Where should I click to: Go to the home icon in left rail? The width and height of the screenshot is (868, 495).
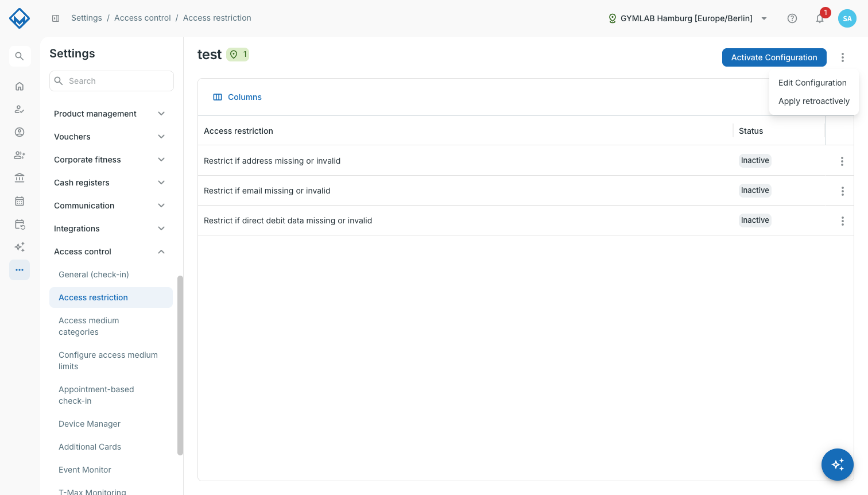coord(20,86)
